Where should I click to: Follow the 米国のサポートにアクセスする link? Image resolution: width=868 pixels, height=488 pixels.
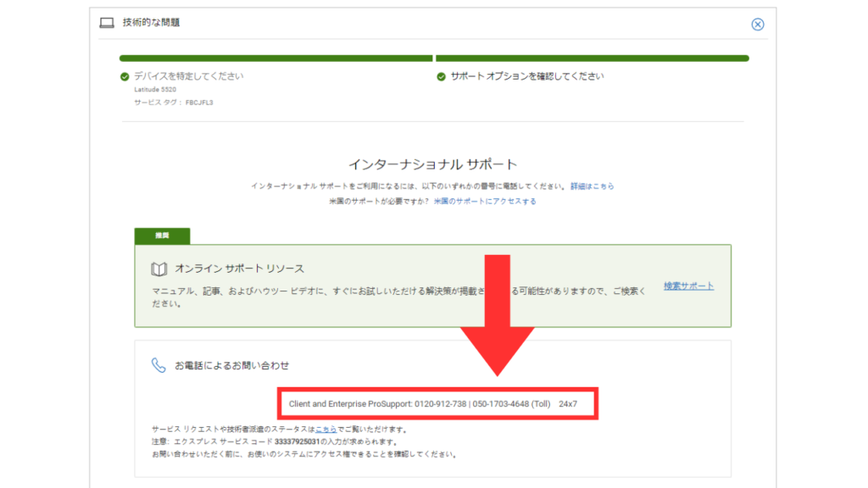point(485,202)
